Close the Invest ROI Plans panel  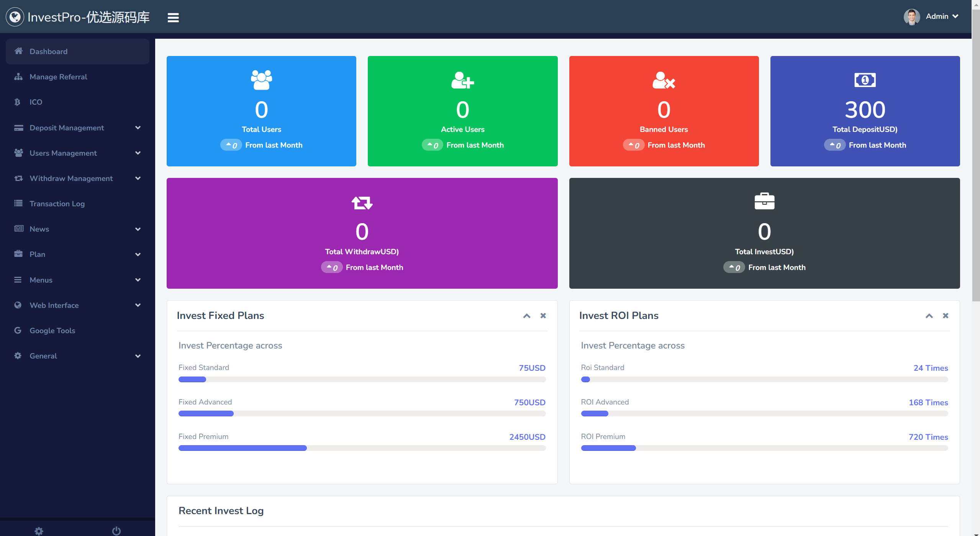click(x=946, y=316)
